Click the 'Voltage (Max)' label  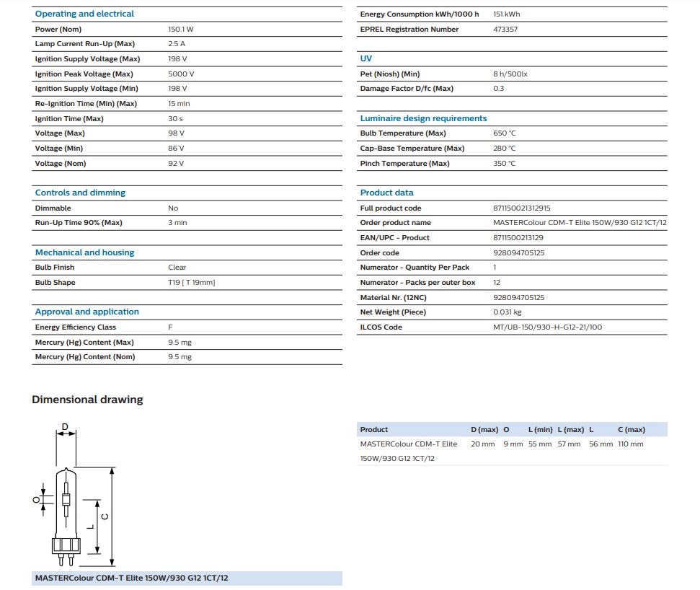(x=60, y=133)
